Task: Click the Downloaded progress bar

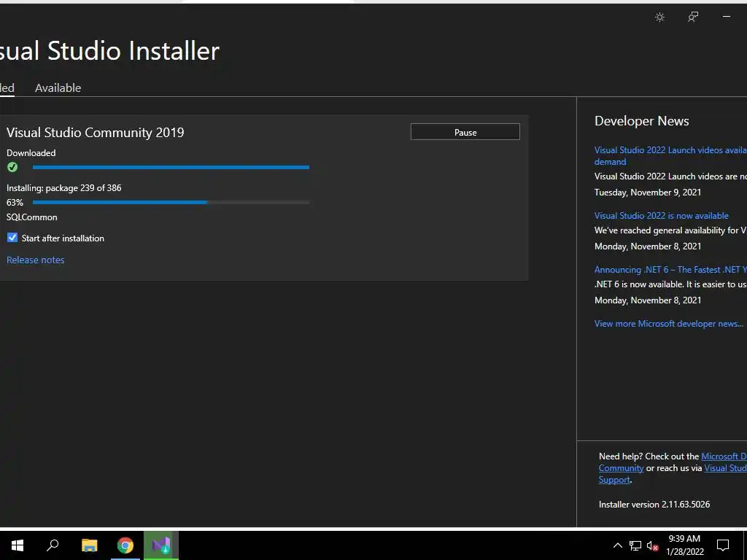Action: click(x=171, y=167)
